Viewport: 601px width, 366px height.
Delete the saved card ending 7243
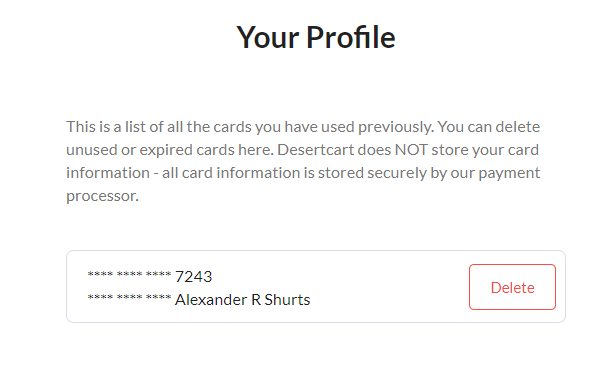click(512, 287)
